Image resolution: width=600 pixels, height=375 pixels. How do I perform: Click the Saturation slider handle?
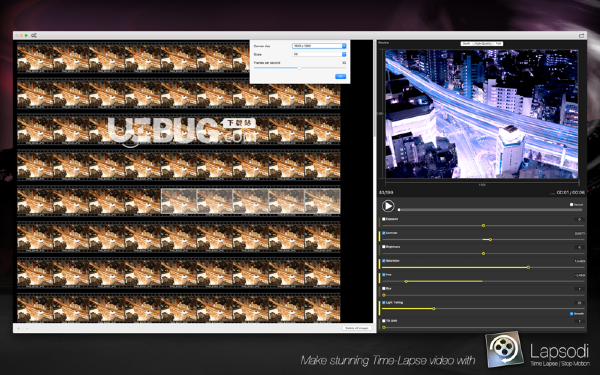click(x=528, y=267)
